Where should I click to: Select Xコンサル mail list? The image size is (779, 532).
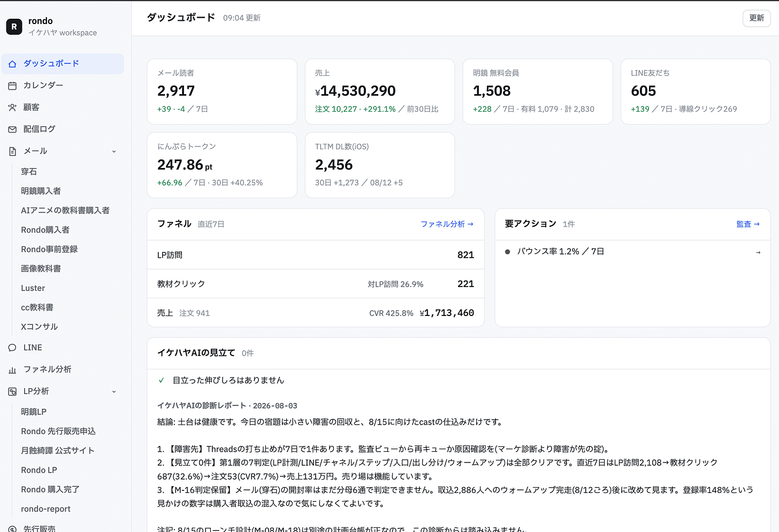click(x=39, y=327)
